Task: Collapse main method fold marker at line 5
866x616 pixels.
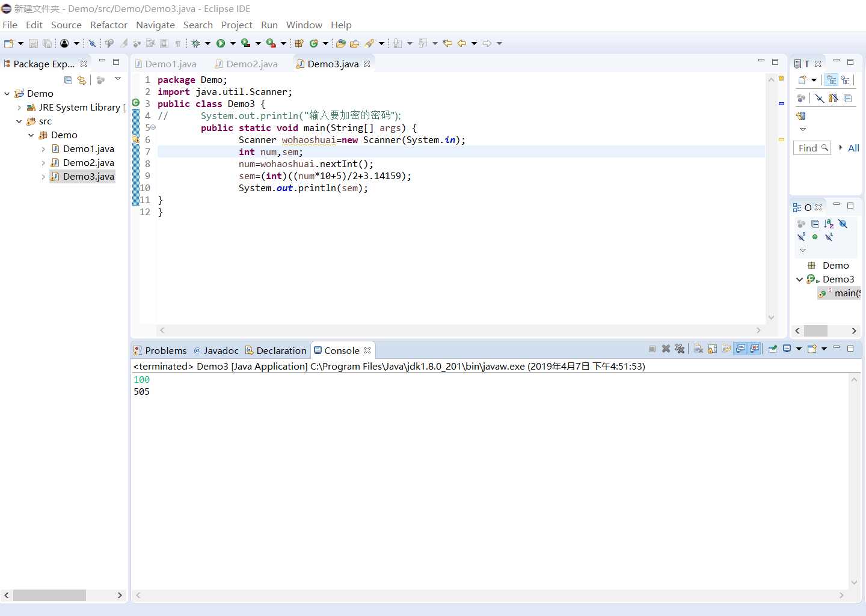Action: [153, 127]
